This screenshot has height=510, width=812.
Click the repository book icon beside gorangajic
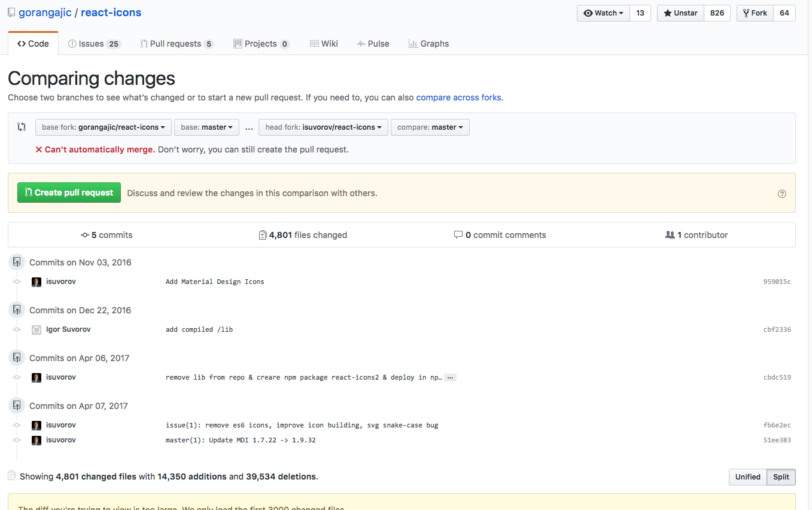[12, 13]
